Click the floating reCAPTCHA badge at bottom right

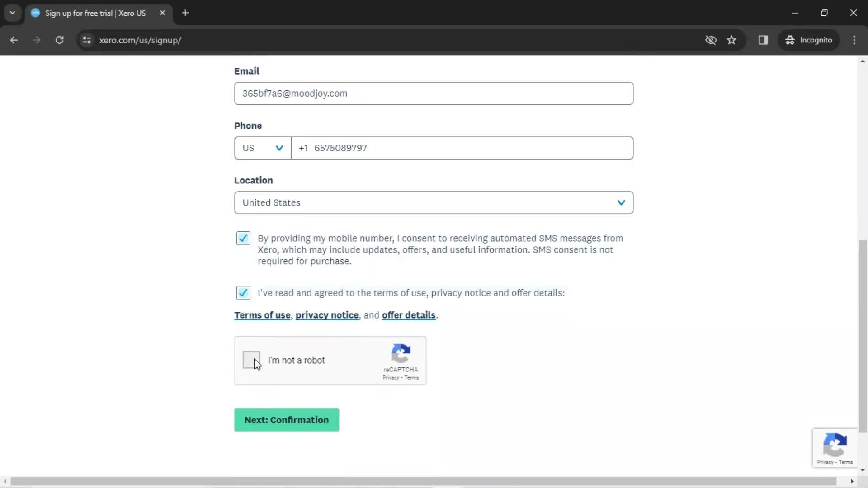click(x=835, y=448)
